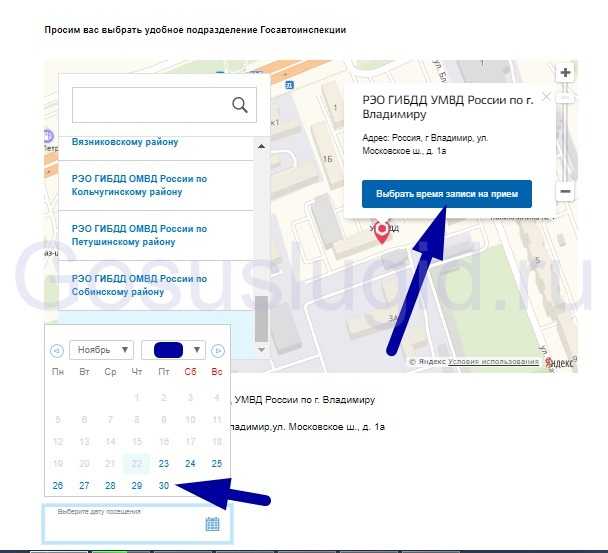Pick date 23 in the calendar

tap(163, 464)
